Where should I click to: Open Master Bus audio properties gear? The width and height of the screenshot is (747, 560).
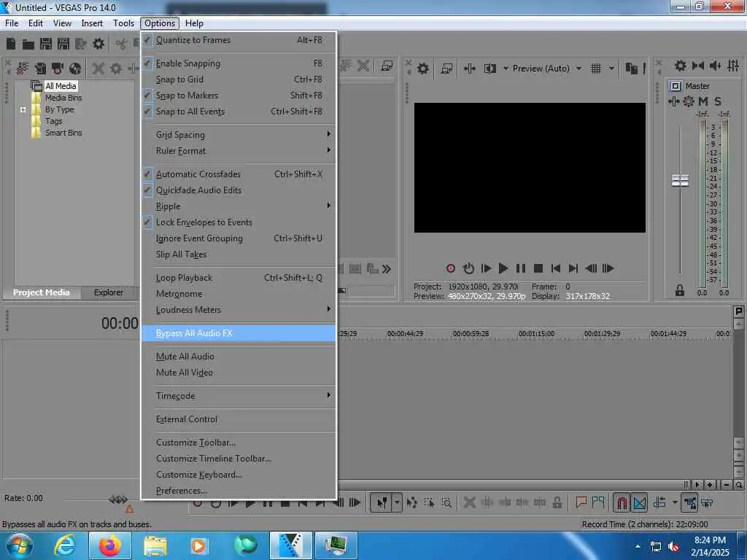pyautogui.click(x=681, y=66)
